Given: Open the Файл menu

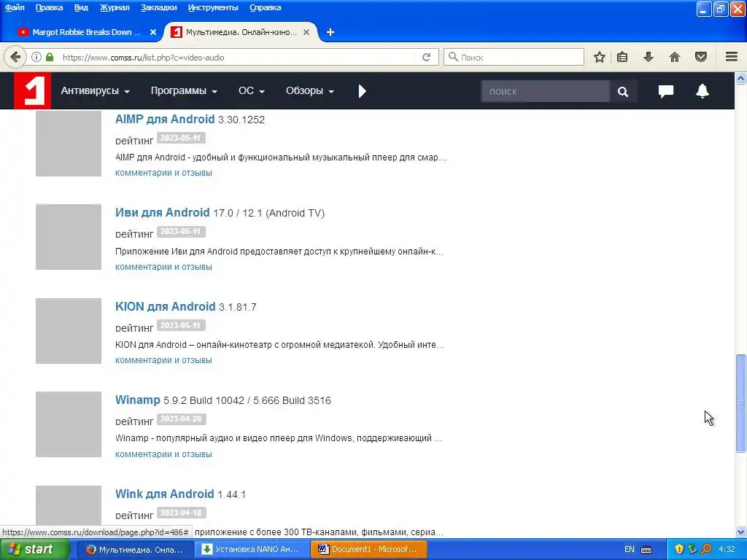Looking at the screenshot, I should click(x=15, y=7).
